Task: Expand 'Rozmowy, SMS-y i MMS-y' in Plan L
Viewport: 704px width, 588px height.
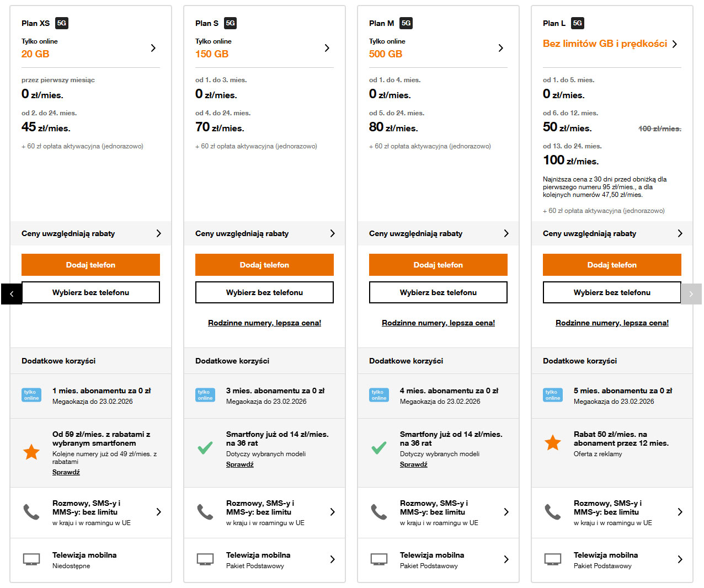Action: click(680, 512)
